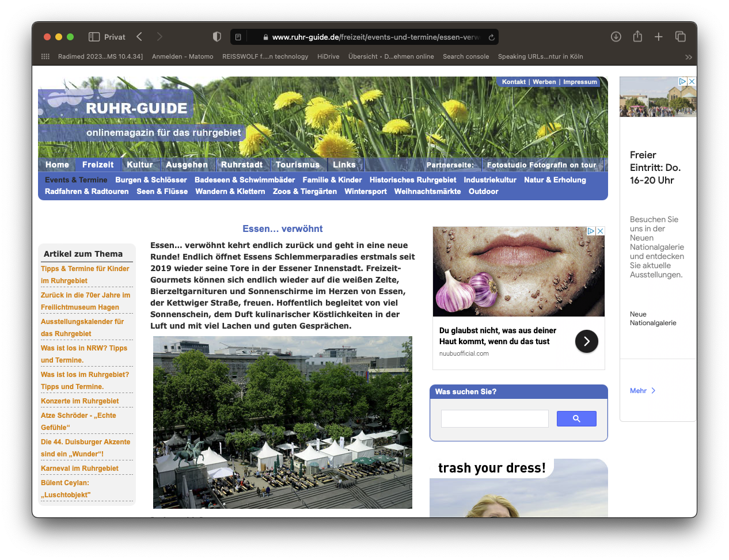Show the tab overview icon
The image size is (729, 560).
680,37
